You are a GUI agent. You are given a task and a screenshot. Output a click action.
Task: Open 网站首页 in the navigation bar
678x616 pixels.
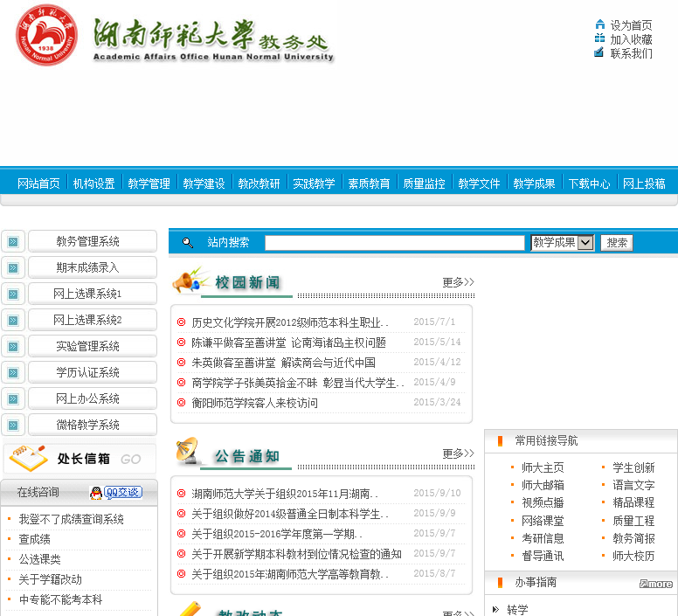[x=38, y=183]
